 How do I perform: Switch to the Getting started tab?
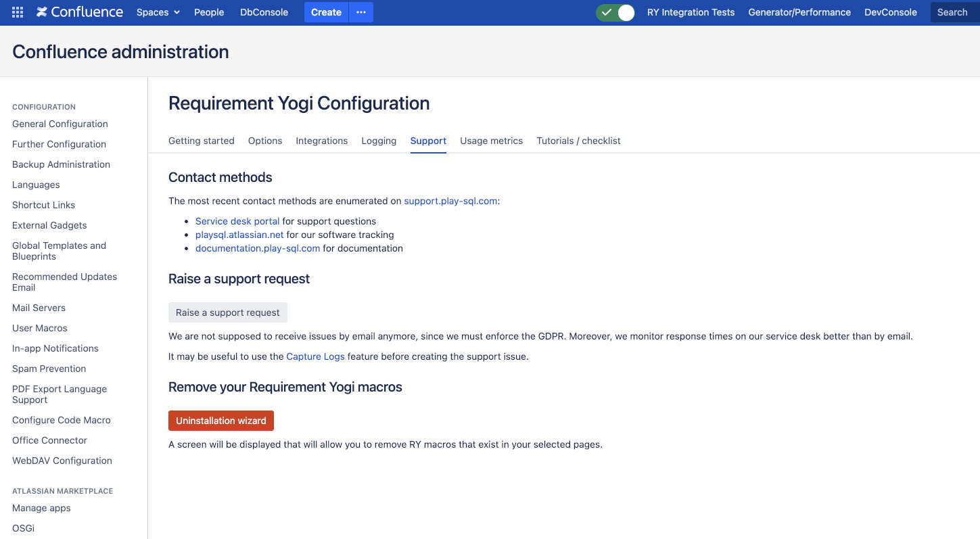tap(202, 141)
